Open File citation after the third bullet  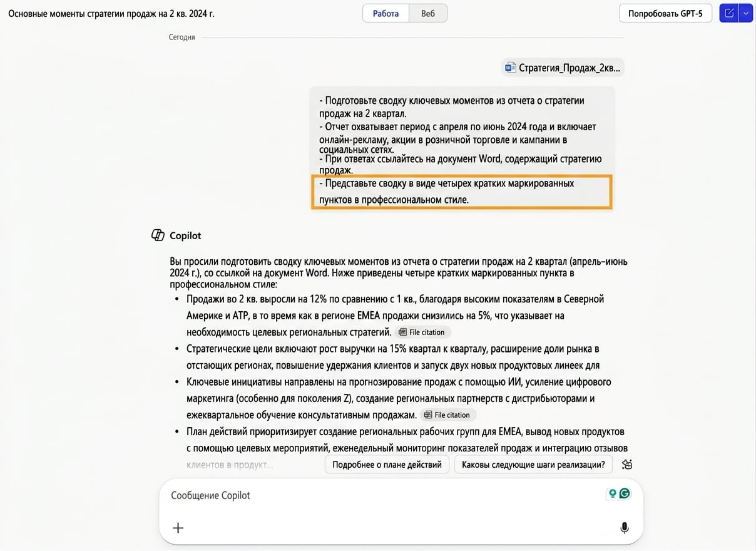(447, 415)
